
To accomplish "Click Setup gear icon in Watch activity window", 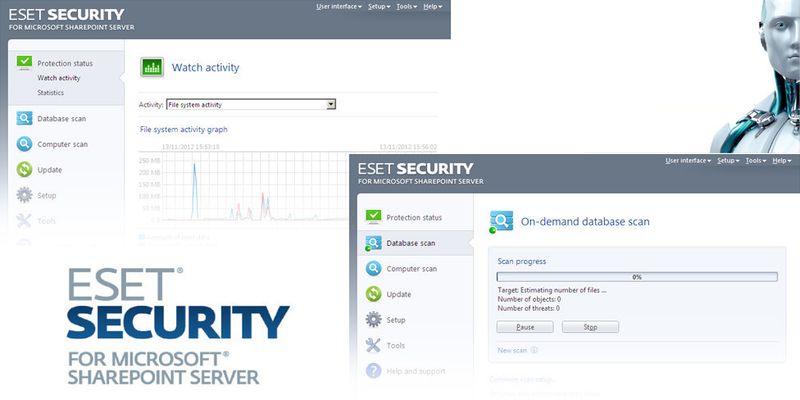I will coord(24,195).
